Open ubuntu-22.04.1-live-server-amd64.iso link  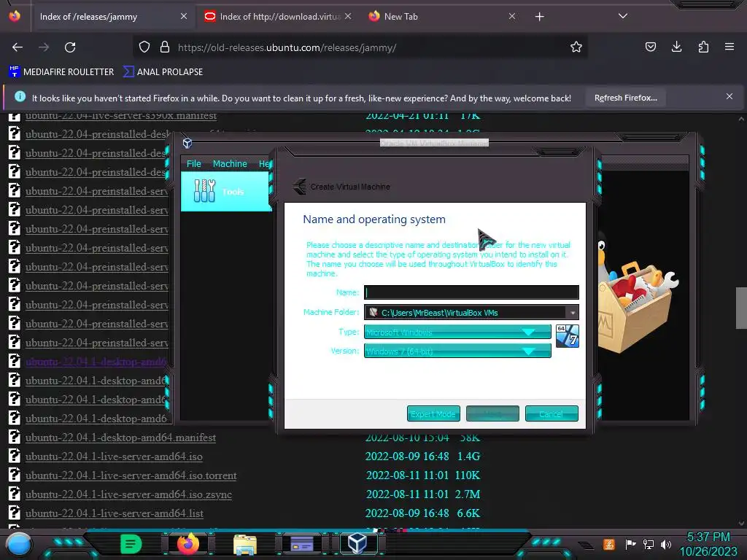click(114, 456)
